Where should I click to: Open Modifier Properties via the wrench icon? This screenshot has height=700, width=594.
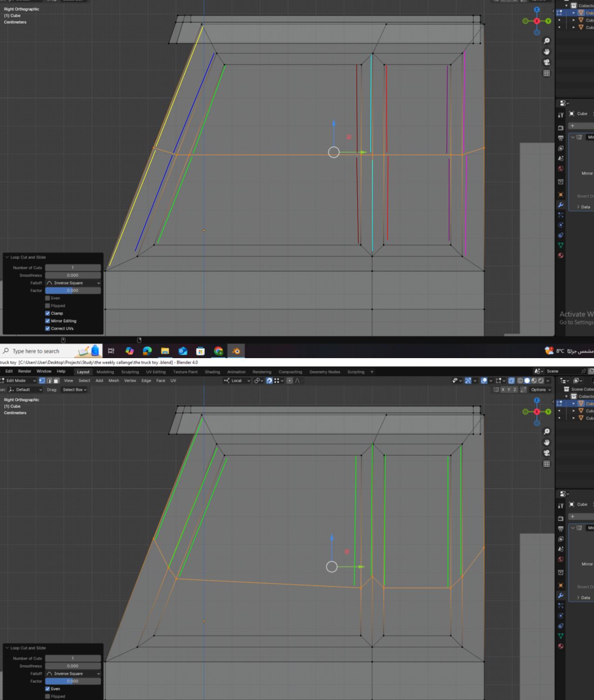(x=561, y=595)
